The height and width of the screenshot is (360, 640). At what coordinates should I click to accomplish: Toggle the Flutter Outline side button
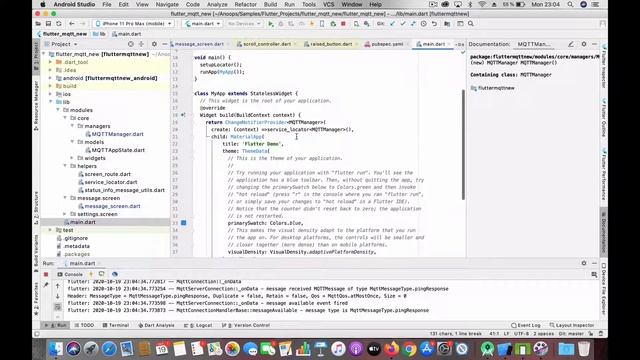[604, 118]
